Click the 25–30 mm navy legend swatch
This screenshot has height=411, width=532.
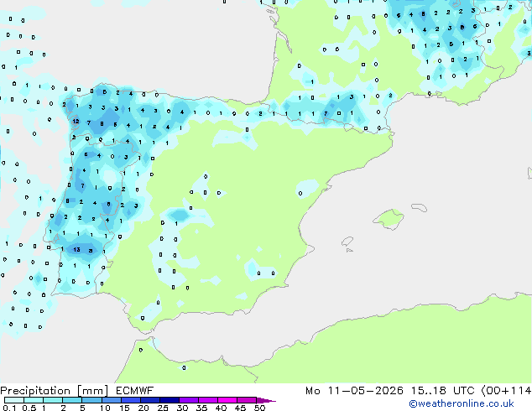(x=170, y=400)
